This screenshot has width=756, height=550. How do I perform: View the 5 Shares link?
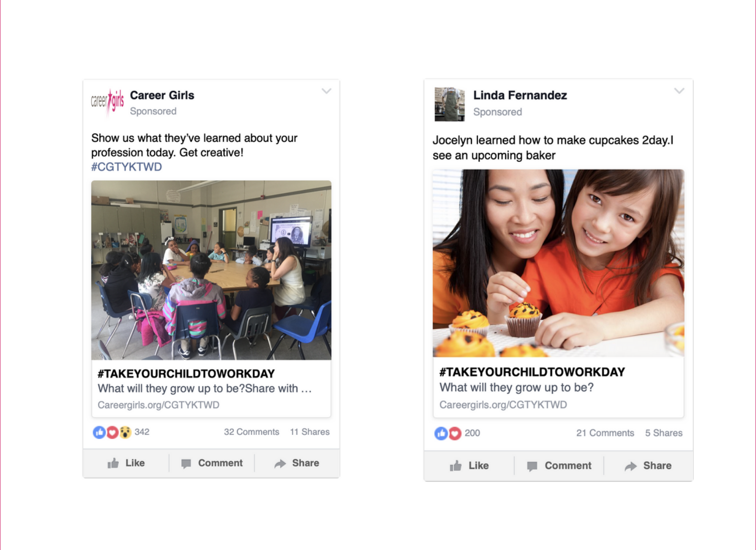664,433
